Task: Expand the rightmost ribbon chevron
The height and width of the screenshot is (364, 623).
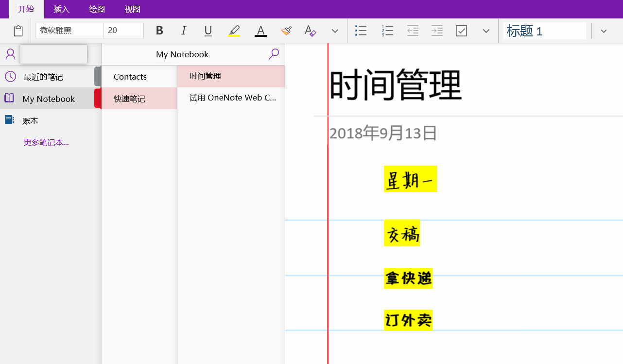Action: click(604, 31)
